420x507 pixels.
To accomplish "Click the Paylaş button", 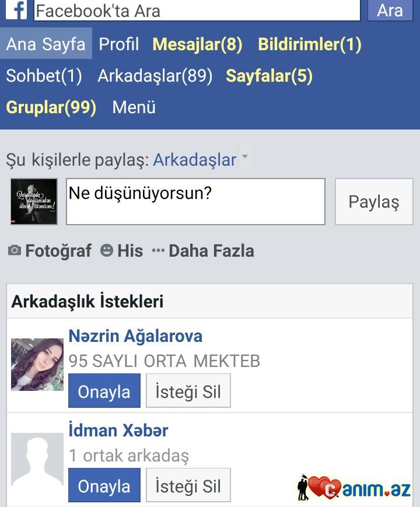I will pos(374,201).
